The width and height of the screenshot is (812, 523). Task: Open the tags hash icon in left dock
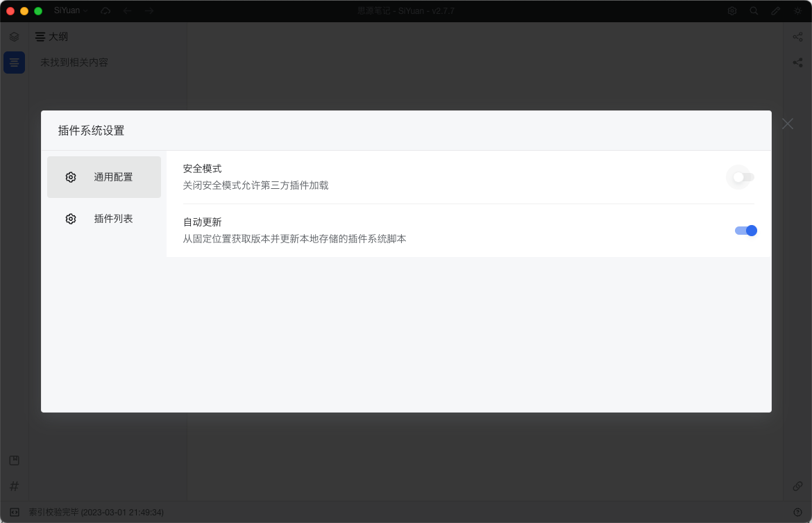[x=14, y=486]
